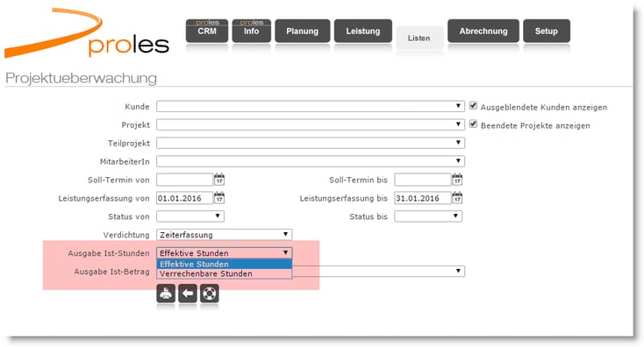The width and height of the screenshot is (644, 347).
Task: Click Leistungserfassung von field with 01.01.2016
Action: (184, 198)
